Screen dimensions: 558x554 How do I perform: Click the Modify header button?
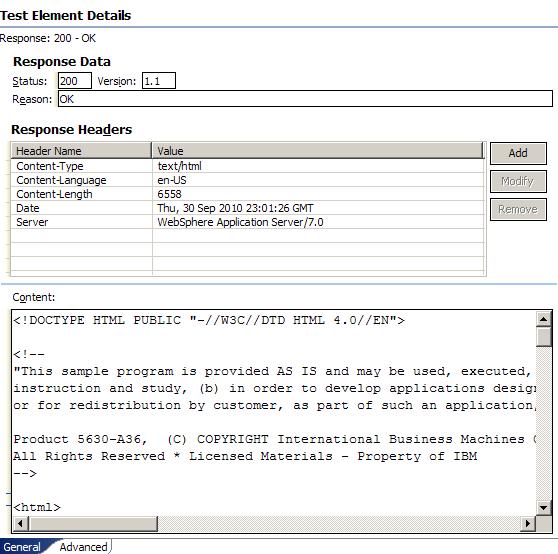(518, 181)
